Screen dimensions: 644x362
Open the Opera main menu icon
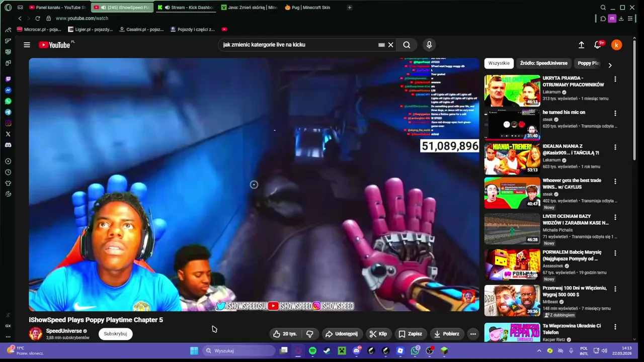[x=8, y=8]
